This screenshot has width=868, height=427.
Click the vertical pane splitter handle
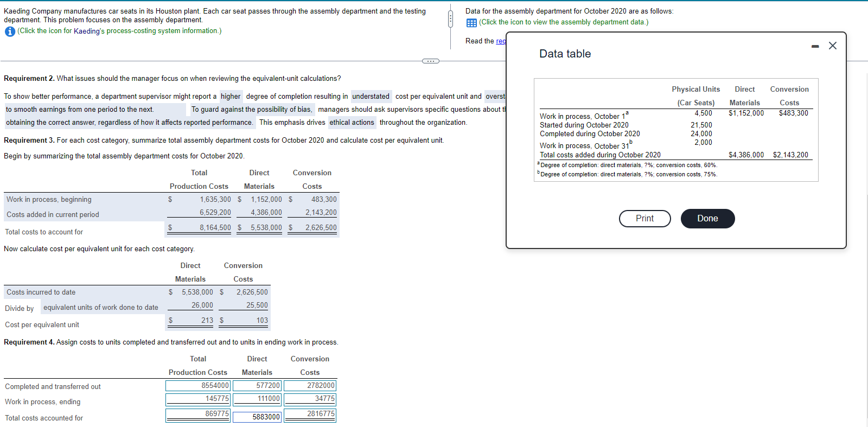(x=450, y=20)
